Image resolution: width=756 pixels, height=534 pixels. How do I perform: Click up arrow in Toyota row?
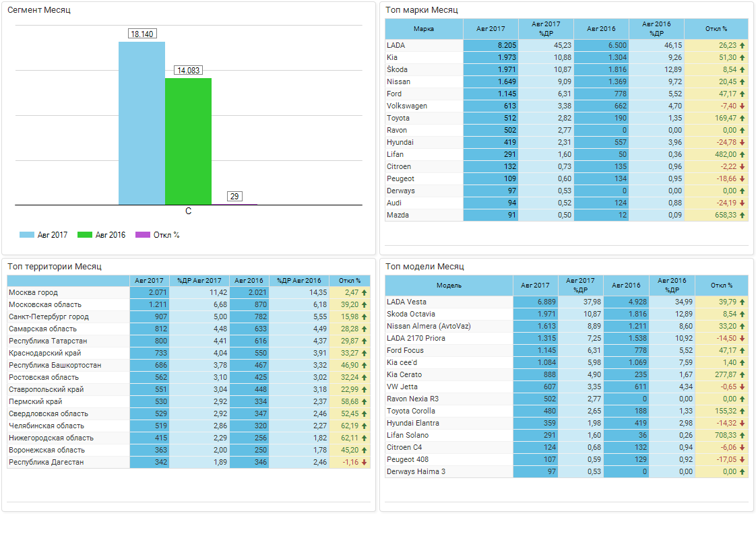743,118
